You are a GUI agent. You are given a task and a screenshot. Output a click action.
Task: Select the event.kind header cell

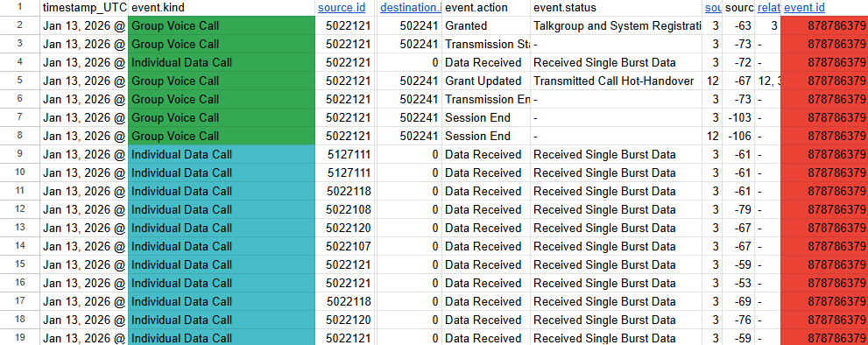pyautogui.click(x=222, y=8)
